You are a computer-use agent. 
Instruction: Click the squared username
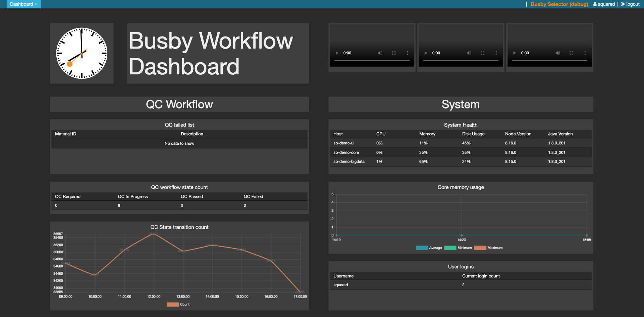(606, 4)
